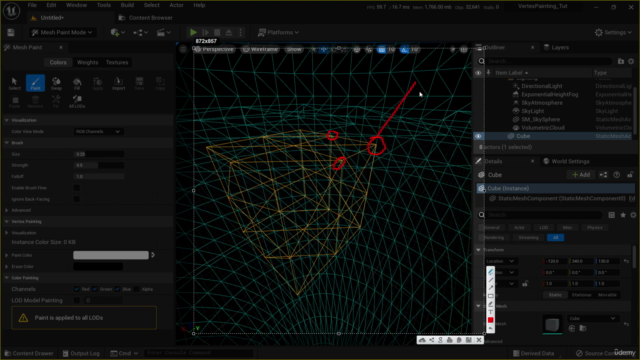This screenshot has height=360, width=640.
Task: Click the browse-to-asset folder icon under Cube mesh
Action: coord(582,329)
